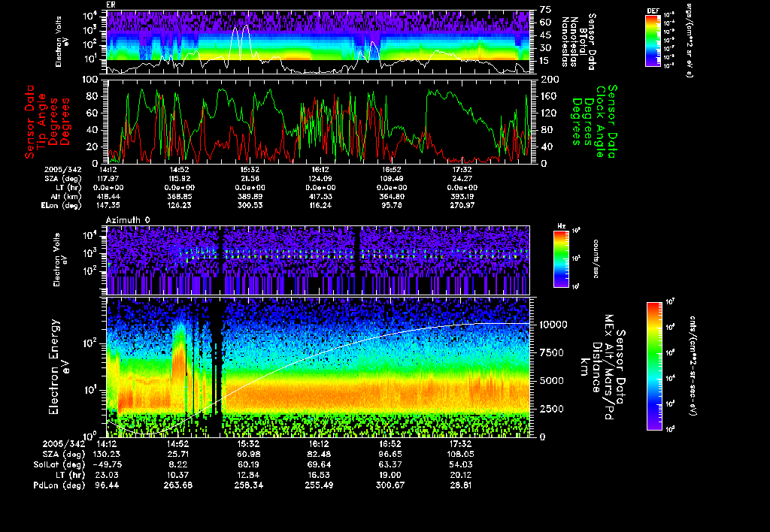Select the 'Alt (km)' row label
770x532 pixels.
(x=66, y=196)
